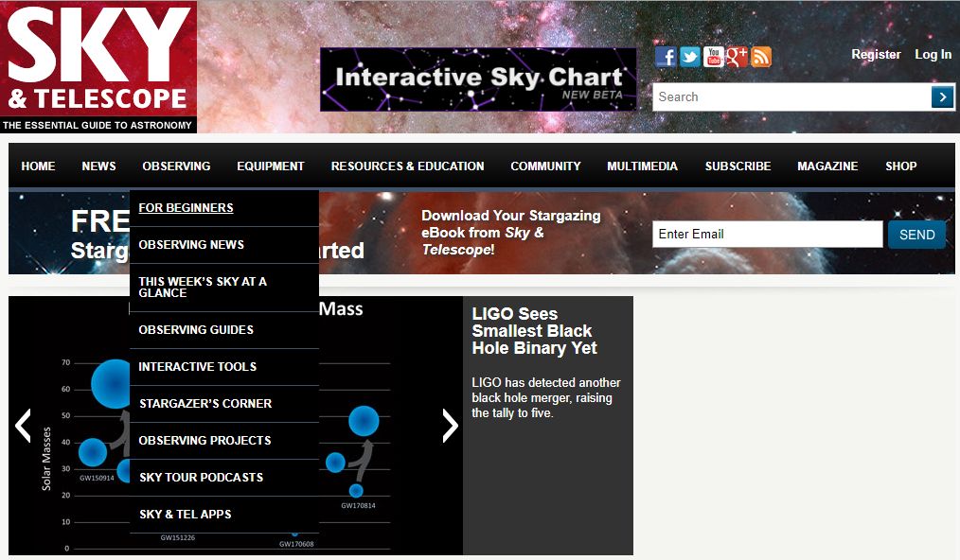Viewport: 960px width, 560px height.
Task: Click the LIGO article summary text
Action: click(546, 398)
